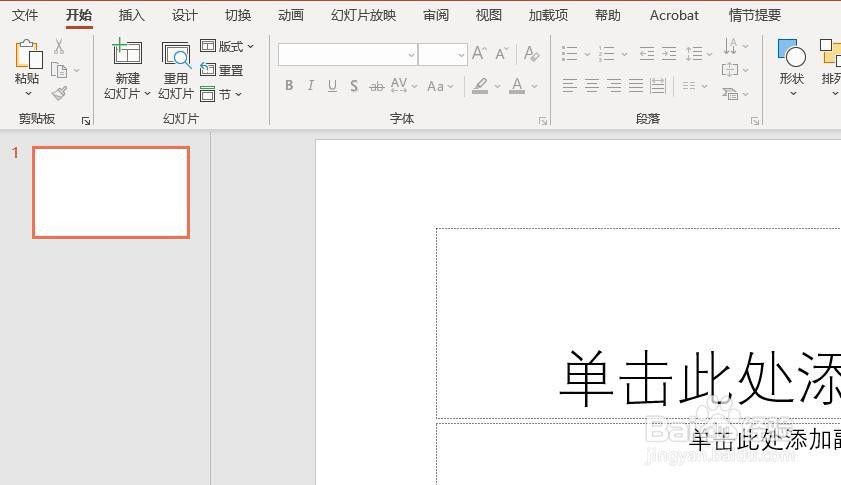This screenshot has width=841, height=485.
Task: Click the title placeholder 单击此处添
Action: pos(699,377)
